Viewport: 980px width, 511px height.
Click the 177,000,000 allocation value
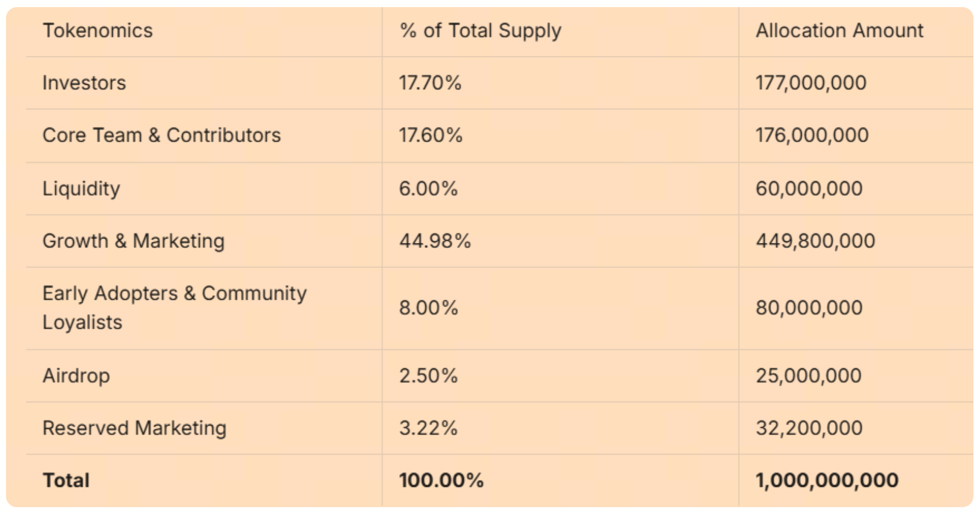pos(811,83)
